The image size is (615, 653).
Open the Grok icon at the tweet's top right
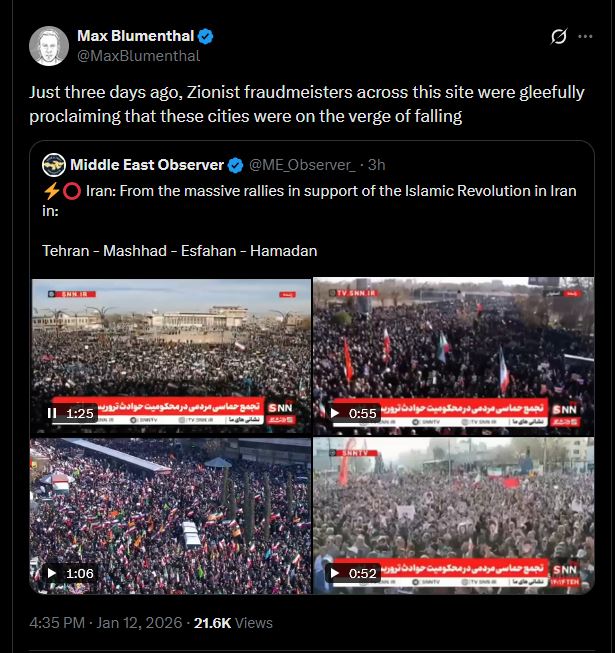[558, 37]
